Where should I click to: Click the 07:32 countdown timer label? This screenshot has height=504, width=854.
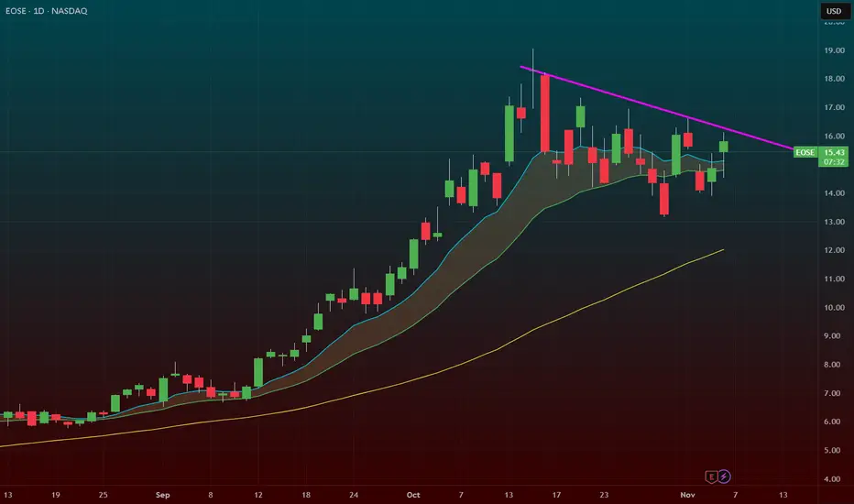coord(834,162)
